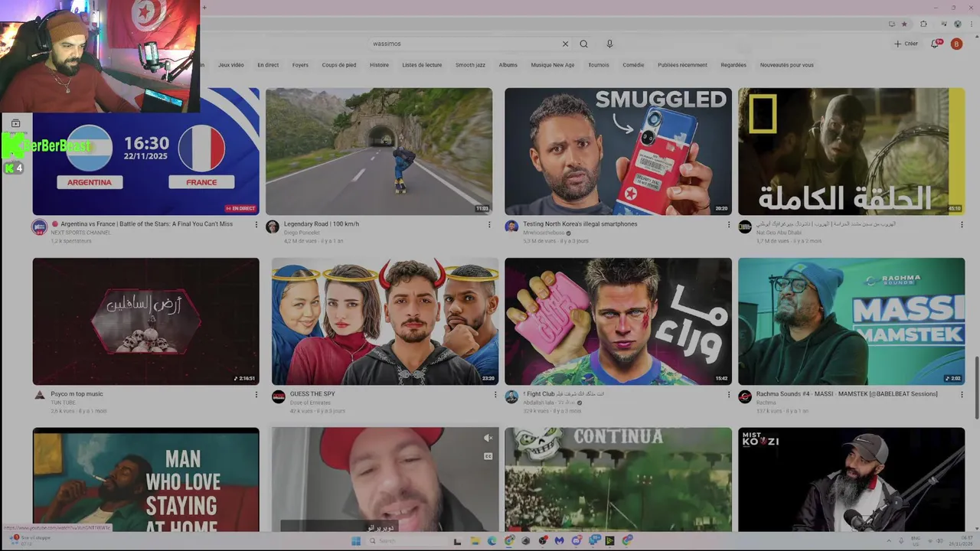Click the magnifying glass search button
Screen dimensions: 980x551
click(583, 44)
